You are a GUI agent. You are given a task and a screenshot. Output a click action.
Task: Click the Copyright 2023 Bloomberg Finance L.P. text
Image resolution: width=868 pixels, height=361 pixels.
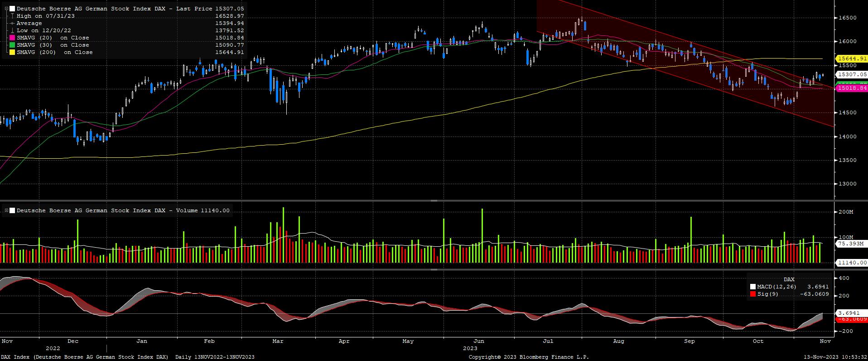(x=529, y=357)
